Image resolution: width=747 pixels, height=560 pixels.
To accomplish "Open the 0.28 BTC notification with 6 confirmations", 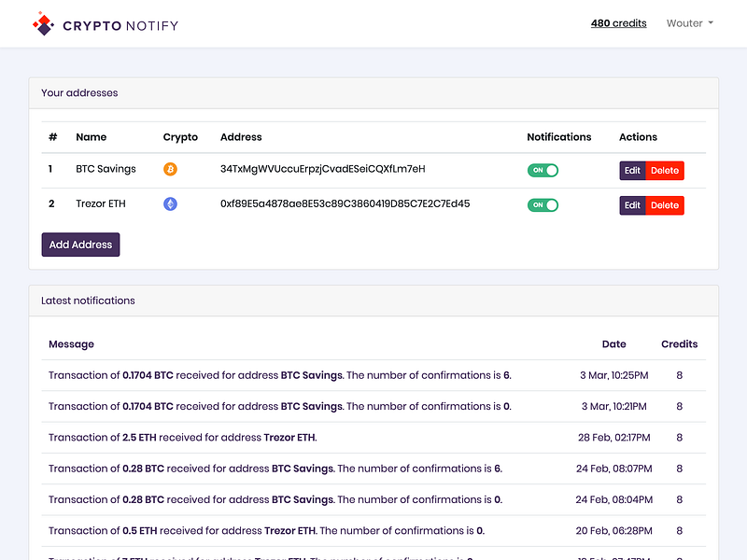I will [275, 469].
